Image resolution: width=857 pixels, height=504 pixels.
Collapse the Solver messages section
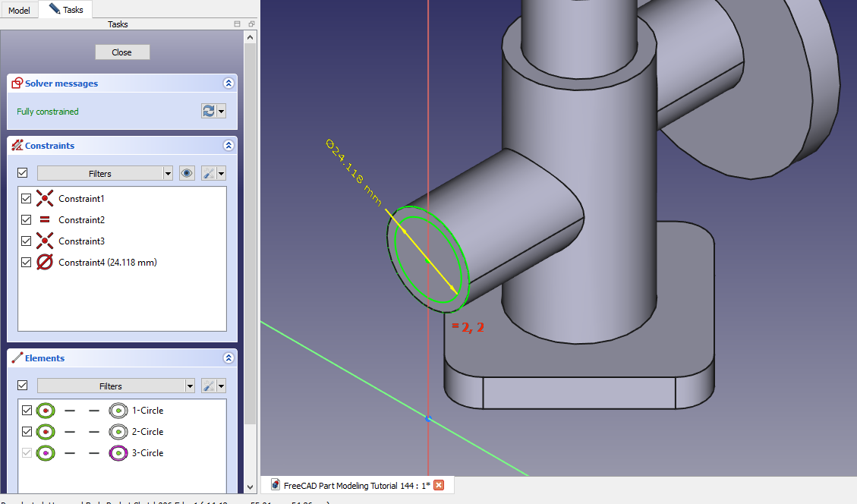click(x=228, y=83)
